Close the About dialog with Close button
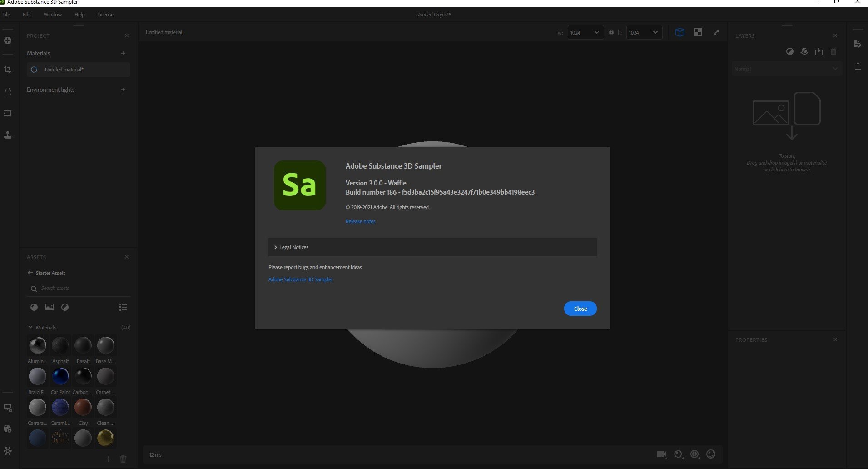 [x=580, y=309]
